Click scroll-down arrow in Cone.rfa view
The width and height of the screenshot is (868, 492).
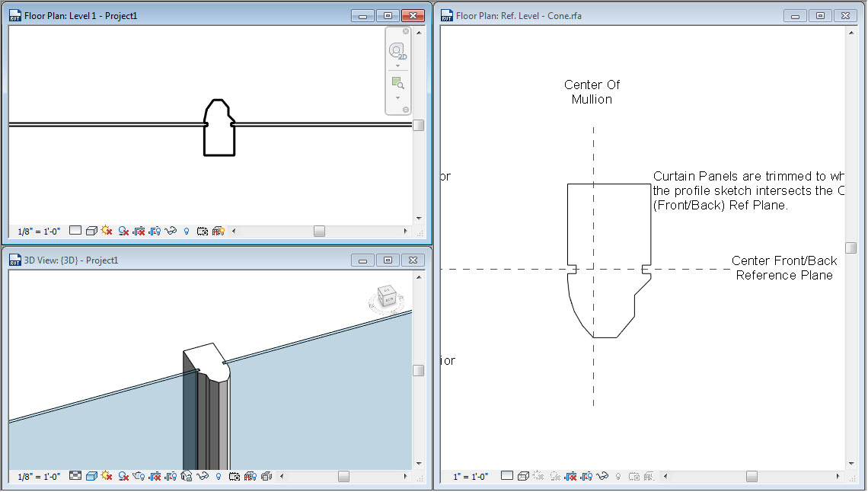tap(850, 464)
